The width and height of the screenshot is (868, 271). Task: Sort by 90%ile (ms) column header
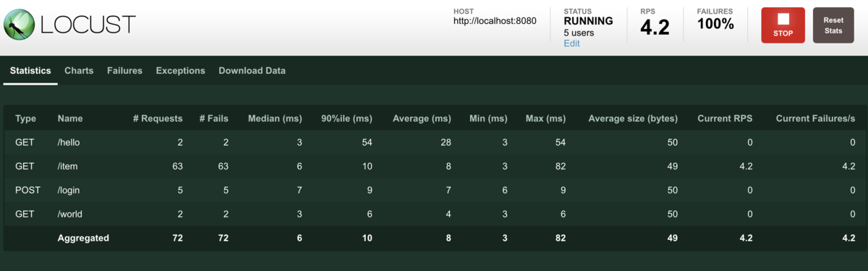(346, 118)
